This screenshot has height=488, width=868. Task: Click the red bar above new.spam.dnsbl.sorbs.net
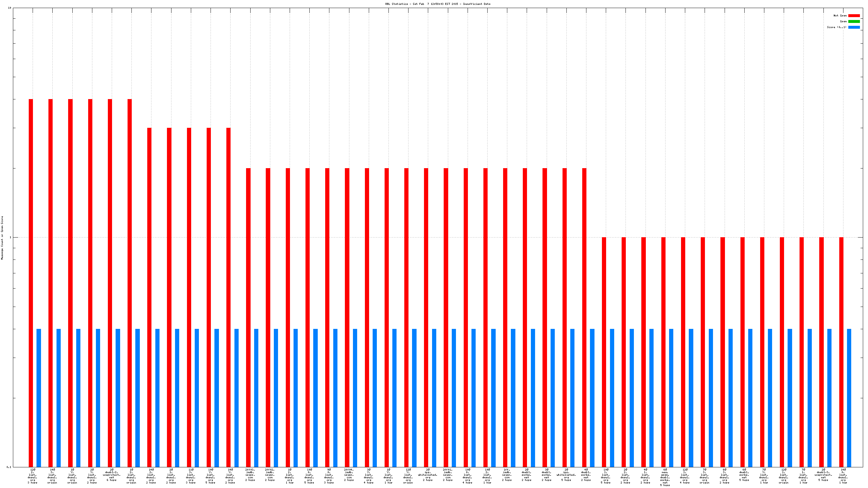click(x=663, y=352)
